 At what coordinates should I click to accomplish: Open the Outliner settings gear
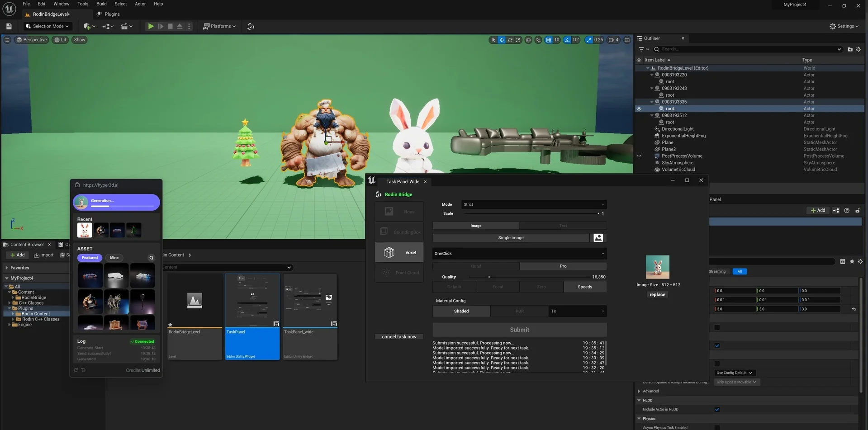(x=858, y=49)
